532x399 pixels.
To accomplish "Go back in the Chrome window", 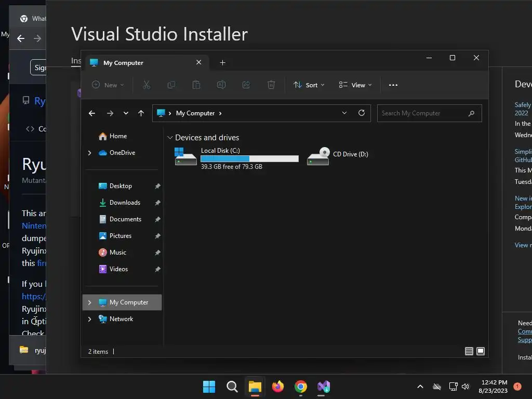I will (x=21, y=38).
